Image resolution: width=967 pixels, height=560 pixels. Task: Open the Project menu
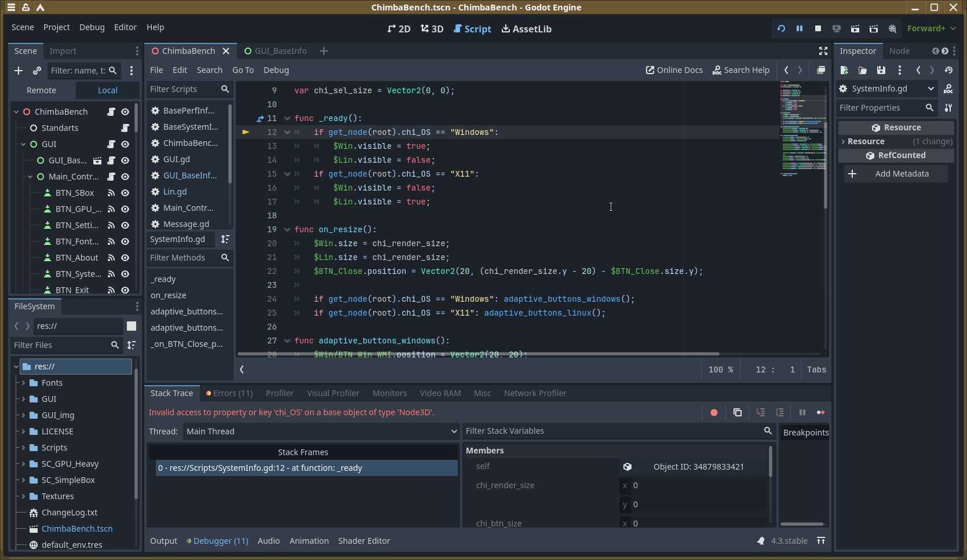[x=56, y=27]
